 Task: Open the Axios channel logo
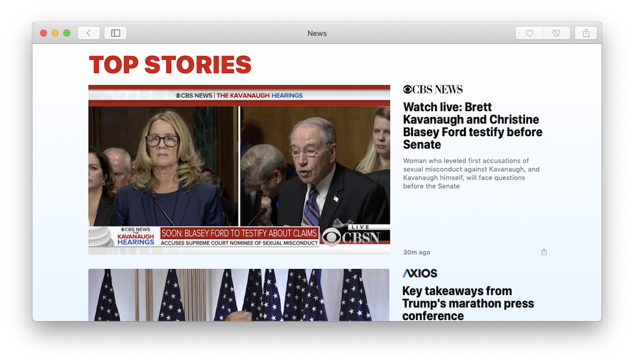pyautogui.click(x=420, y=274)
